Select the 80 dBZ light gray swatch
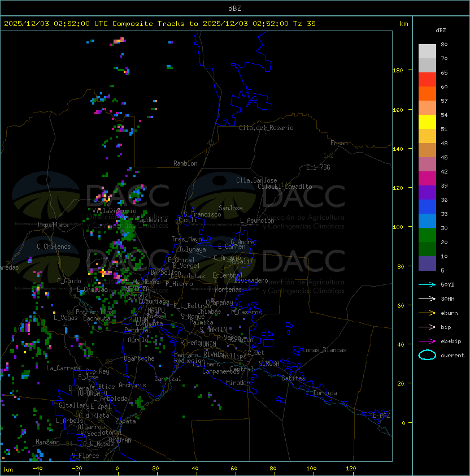This screenshot has width=470, height=476. [x=427, y=51]
